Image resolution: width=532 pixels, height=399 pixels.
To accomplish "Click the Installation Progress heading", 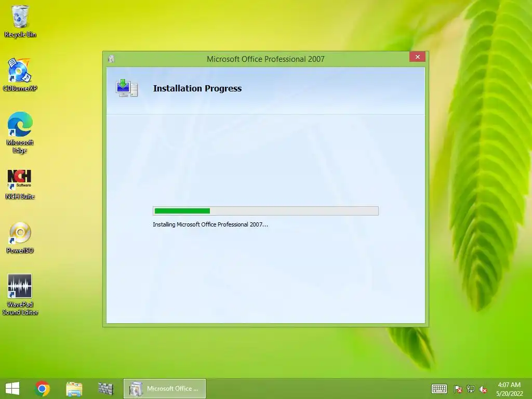I will pos(197,88).
